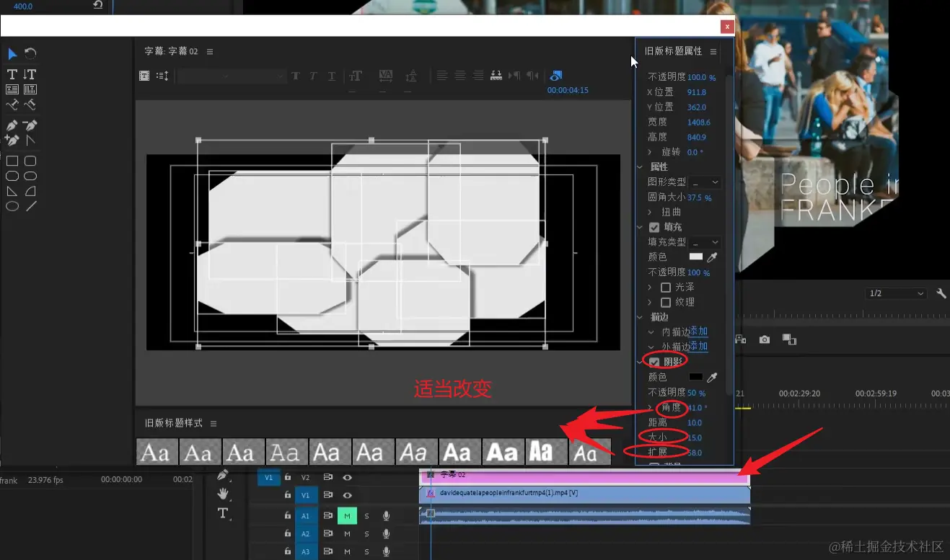Solo the A1 audio track
Viewport: 950px width, 560px height.
(366, 516)
